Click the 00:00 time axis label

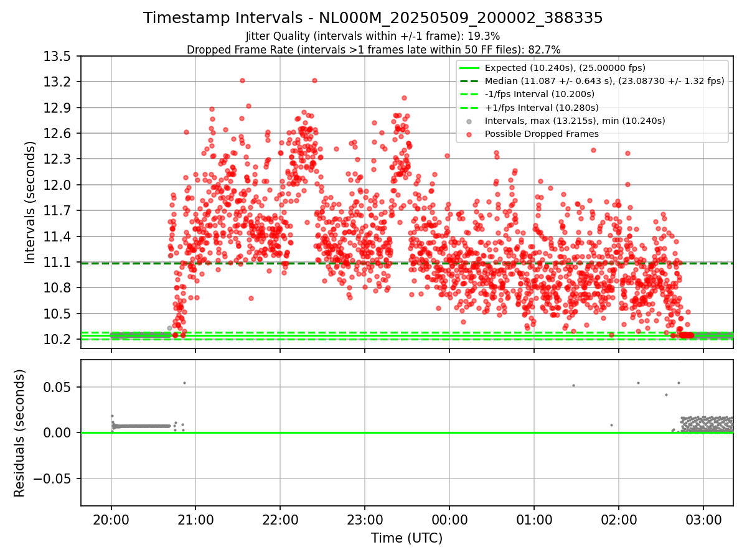pos(449,519)
